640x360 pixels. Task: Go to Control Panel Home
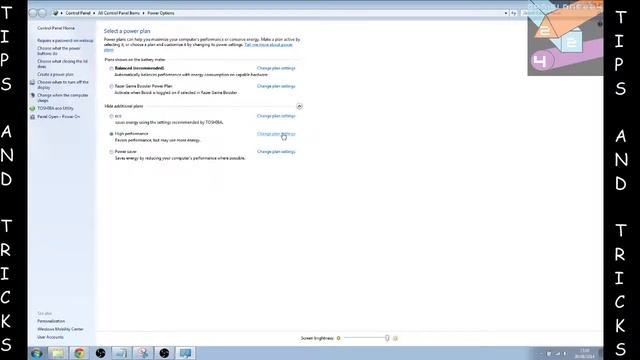click(x=56, y=28)
